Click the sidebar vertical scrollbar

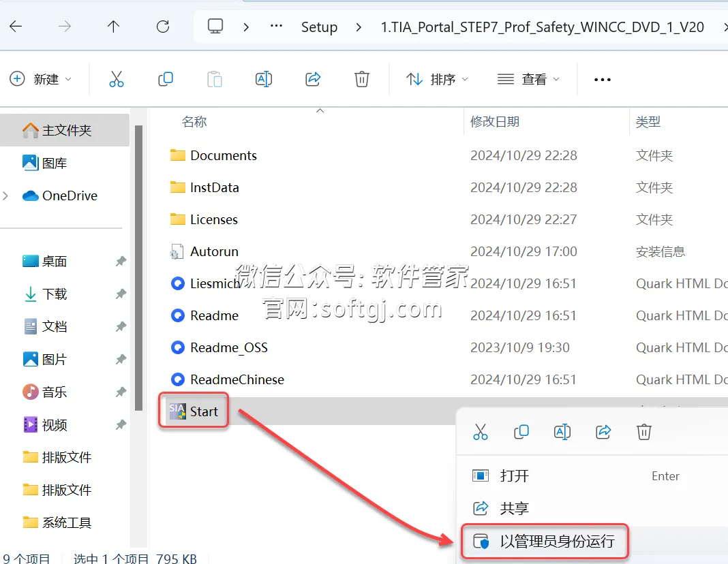tap(138, 268)
